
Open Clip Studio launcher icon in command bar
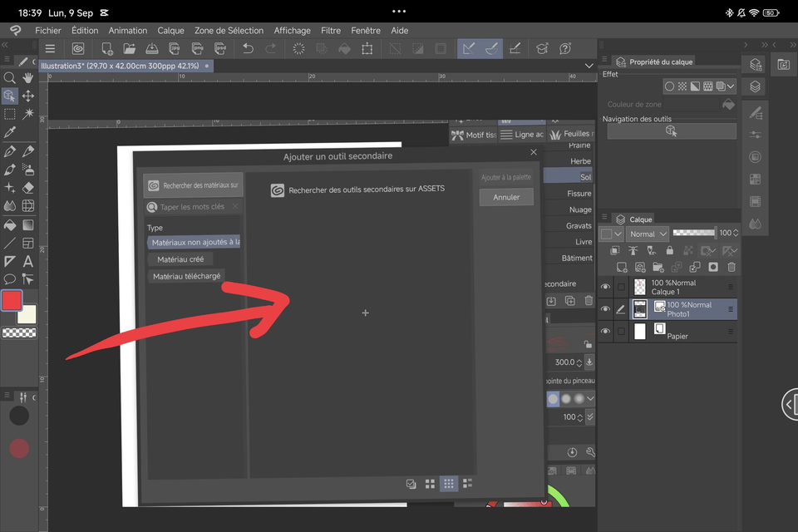tap(78, 49)
